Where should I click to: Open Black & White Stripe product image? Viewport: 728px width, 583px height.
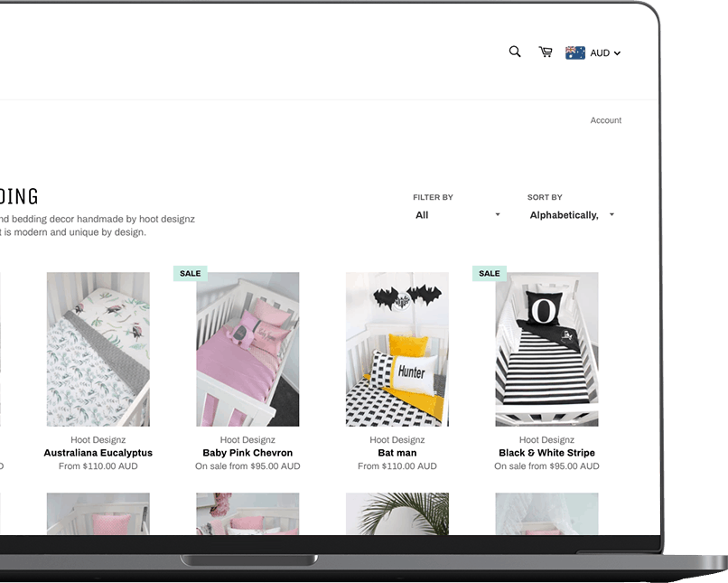coord(546,349)
